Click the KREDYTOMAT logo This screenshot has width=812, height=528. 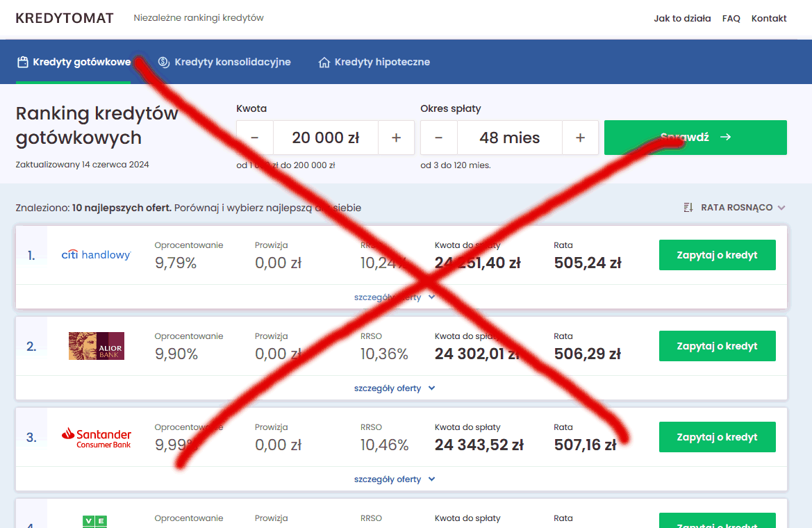pyautogui.click(x=64, y=18)
